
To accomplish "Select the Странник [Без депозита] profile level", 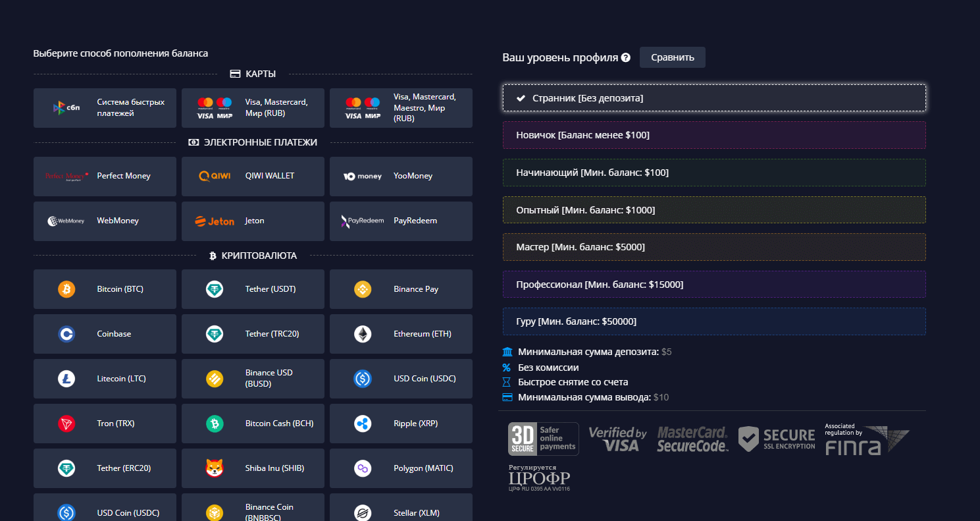I will tap(714, 98).
